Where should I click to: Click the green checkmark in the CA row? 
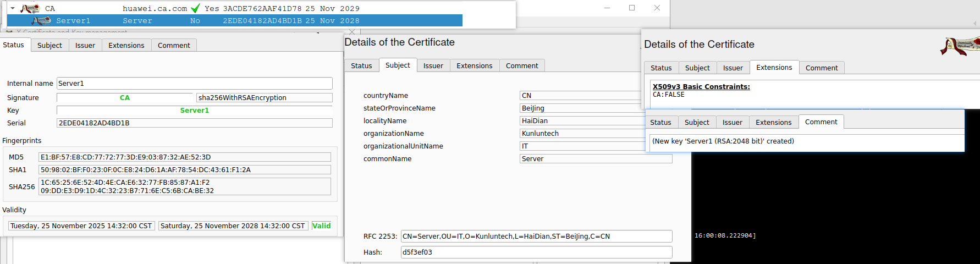(195, 8)
